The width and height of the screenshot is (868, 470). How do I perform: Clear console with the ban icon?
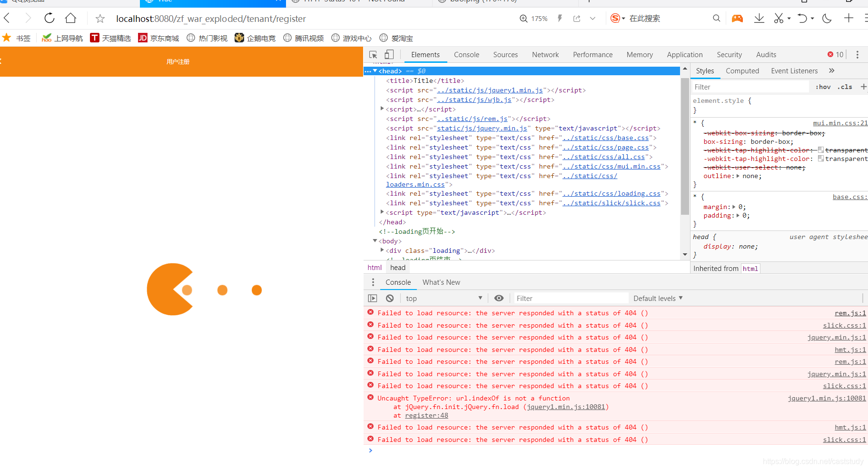(x=390, y=298)
